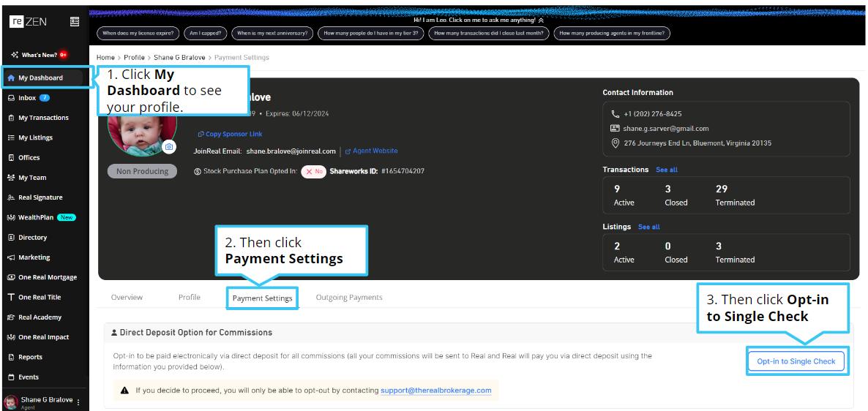868x411 pixels.
Task: Click the Non Producing status badge
Action: pos(142,171)
